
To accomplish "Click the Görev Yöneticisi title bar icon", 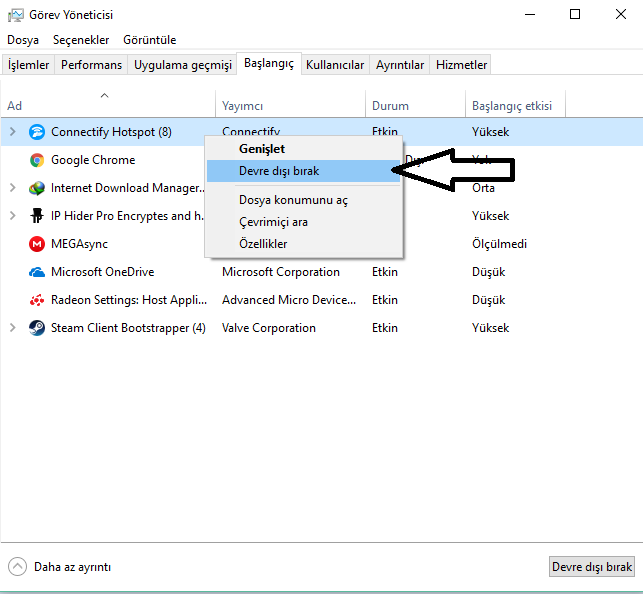I will [16, 15].
